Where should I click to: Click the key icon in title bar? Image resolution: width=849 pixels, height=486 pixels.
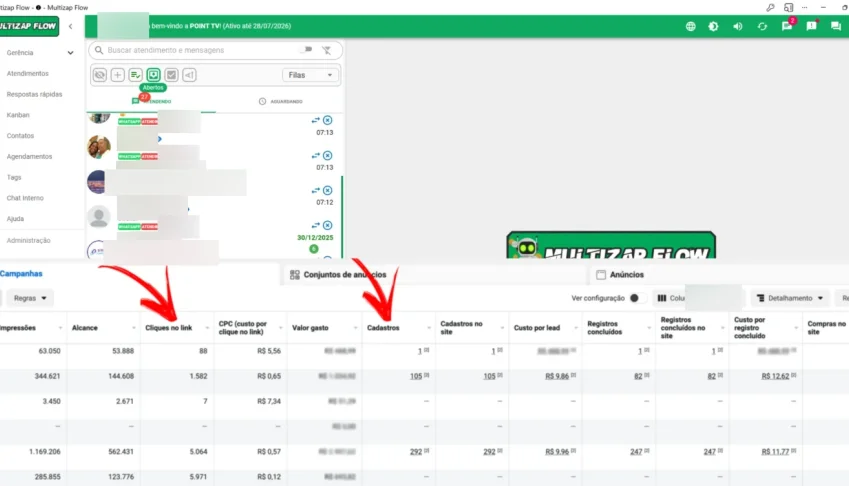pyautogui.click(x=770, y=8)
